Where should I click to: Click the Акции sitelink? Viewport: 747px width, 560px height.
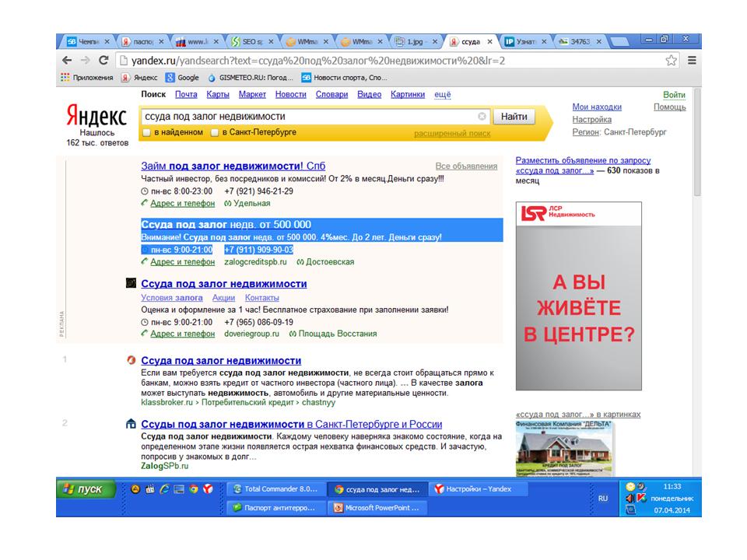click(x=223, y=298)
